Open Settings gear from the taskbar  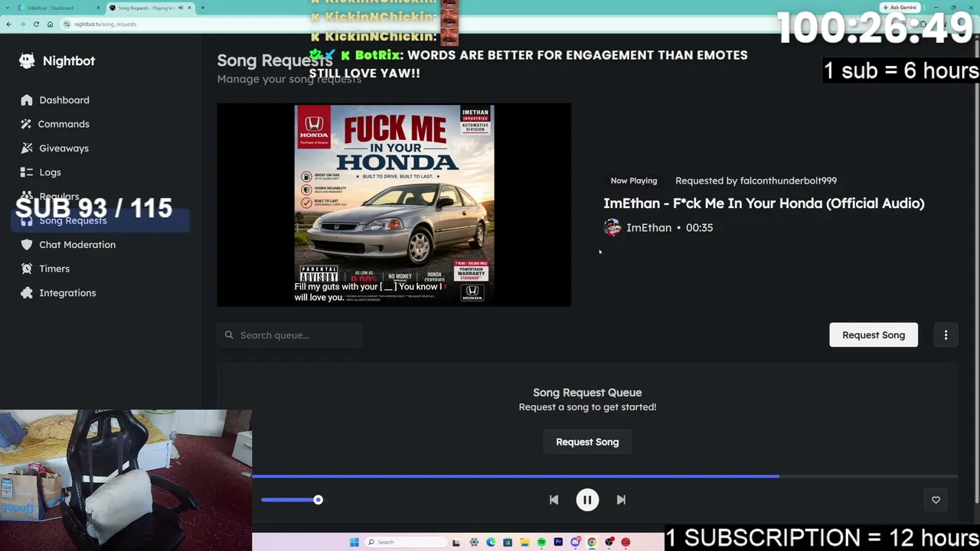click(474, 543)
